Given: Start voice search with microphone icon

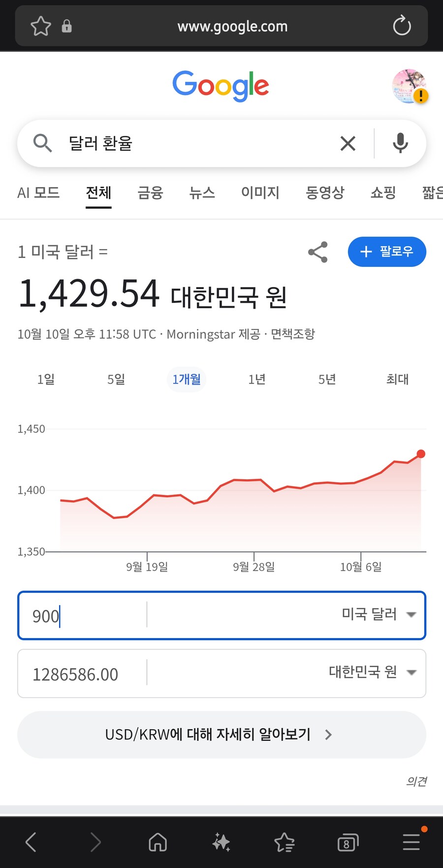Looking at the screenshot, I should [x=400, y=143].
